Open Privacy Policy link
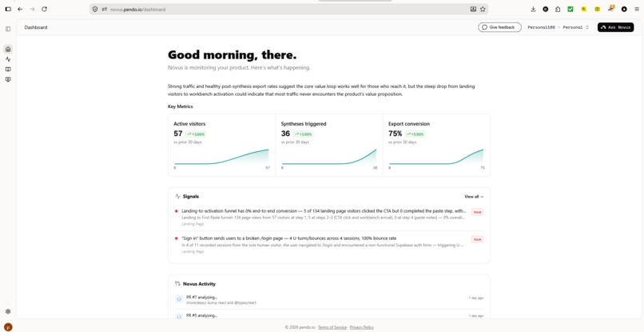The width and height of the screenshot is (644, 332). click(x=362, y=327)
